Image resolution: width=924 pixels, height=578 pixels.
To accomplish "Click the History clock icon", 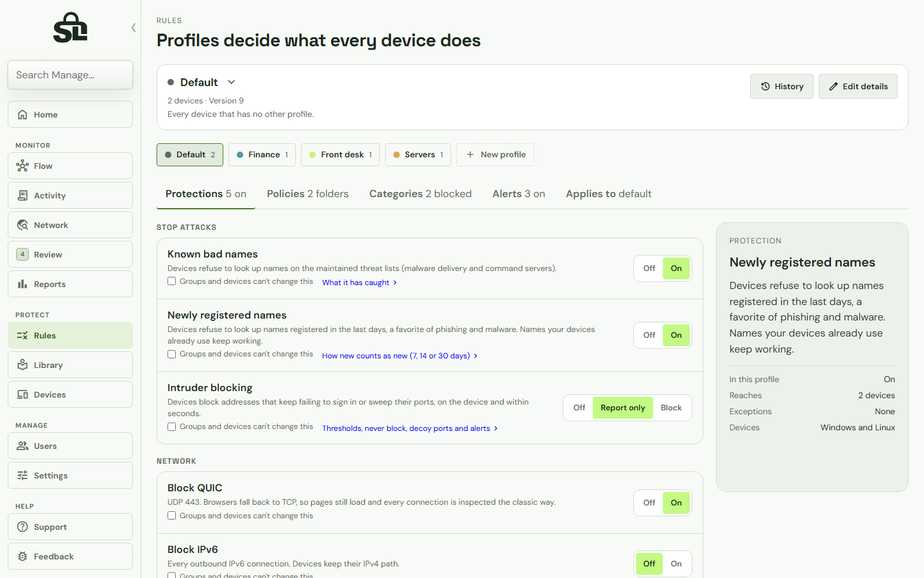I will click(766, 86).
